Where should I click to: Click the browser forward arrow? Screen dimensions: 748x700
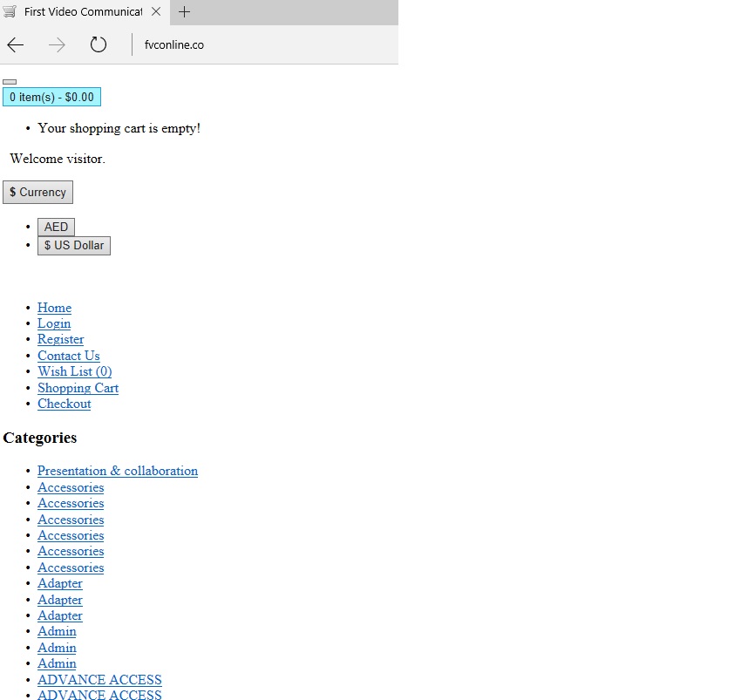click(x=57, y=44)
